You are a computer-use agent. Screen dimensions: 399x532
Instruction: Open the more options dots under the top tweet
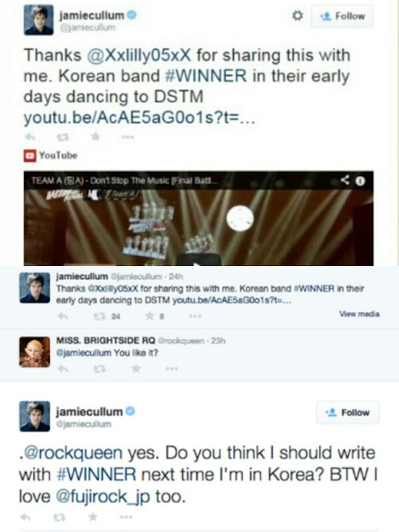pyautogui.click(x=128, y=137)
